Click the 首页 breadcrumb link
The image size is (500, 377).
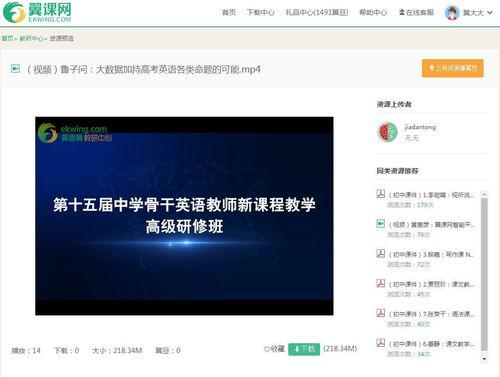tap(7, 38)
